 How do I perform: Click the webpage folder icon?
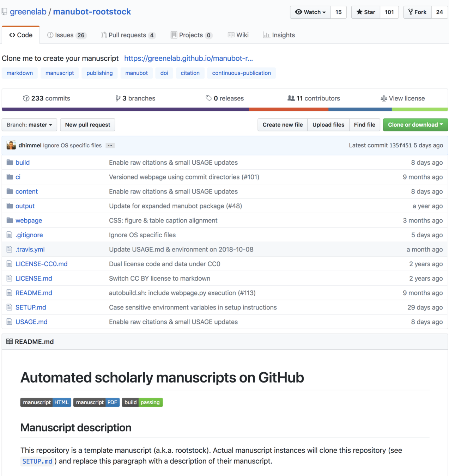[10, 220]
